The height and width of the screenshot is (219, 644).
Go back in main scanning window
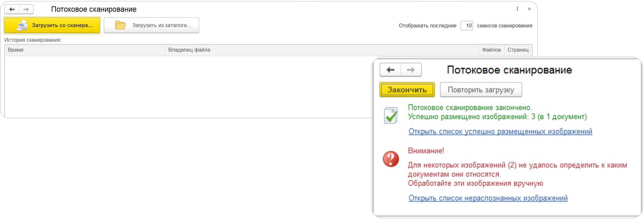12,10
